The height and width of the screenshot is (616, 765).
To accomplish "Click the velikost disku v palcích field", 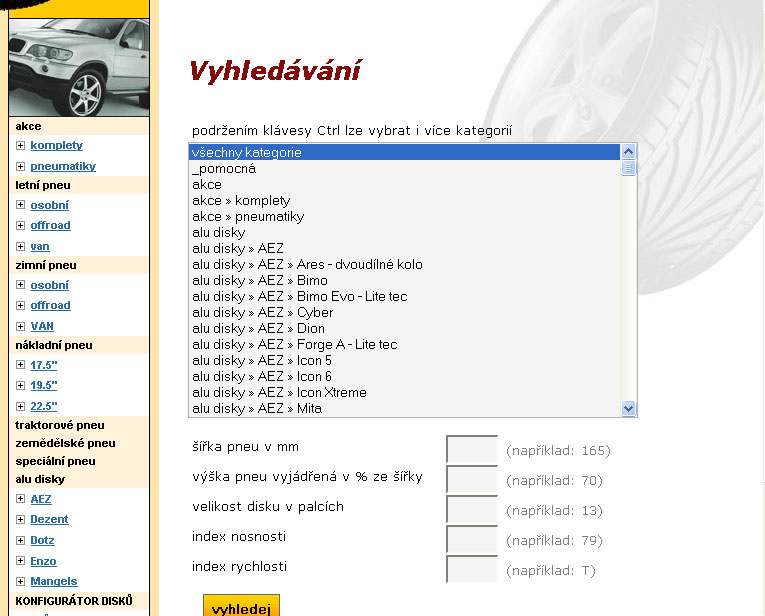I will click(x=472, y=509).
